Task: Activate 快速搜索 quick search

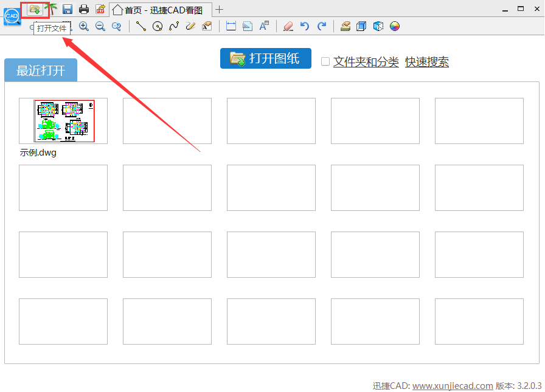Action: pyautogui.click(x=427, y=61)
